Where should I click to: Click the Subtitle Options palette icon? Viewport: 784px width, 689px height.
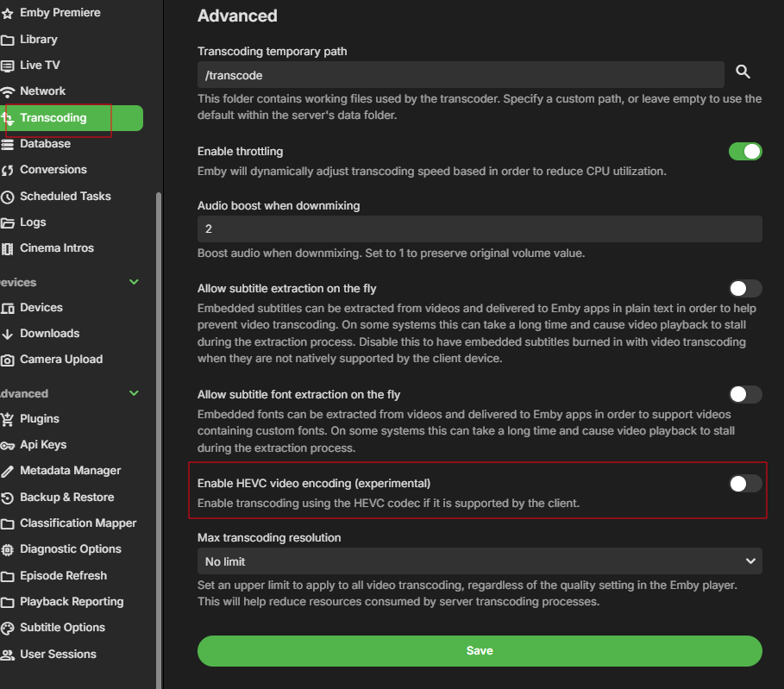tap(8, 628)
